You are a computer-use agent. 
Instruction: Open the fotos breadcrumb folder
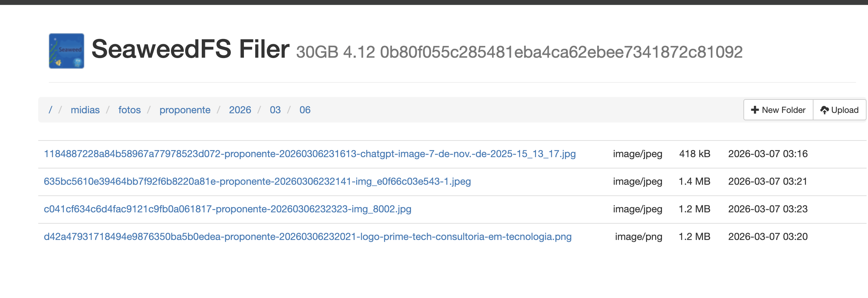pyautogui.click(x=129, y=110)
